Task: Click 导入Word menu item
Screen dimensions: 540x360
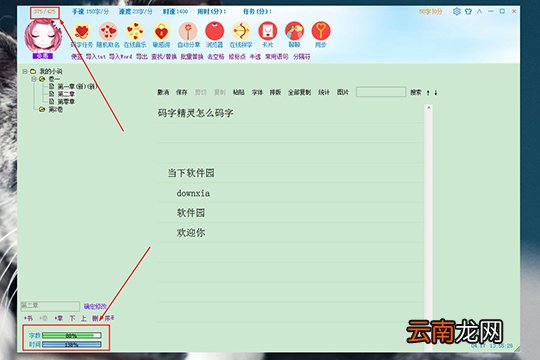Action: point(121,56)
